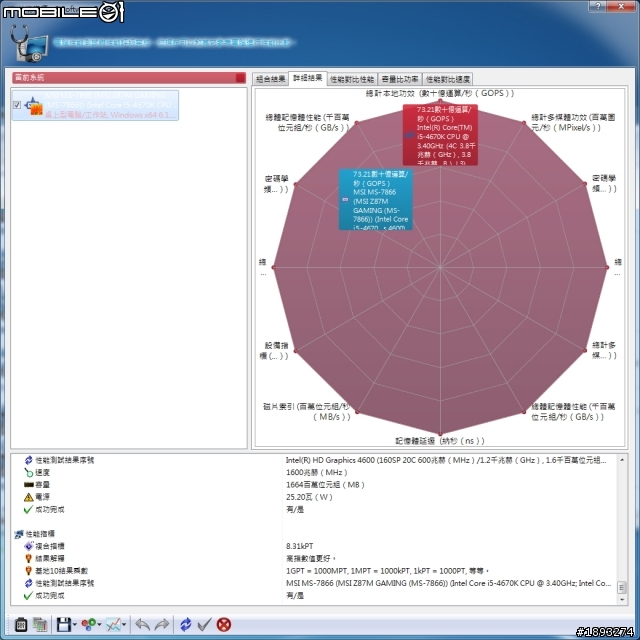The height and width of the screenshot is (640, 640).
Task: Click the clipboard copy icon in toolbar
Action: click(x=21, y=624)
